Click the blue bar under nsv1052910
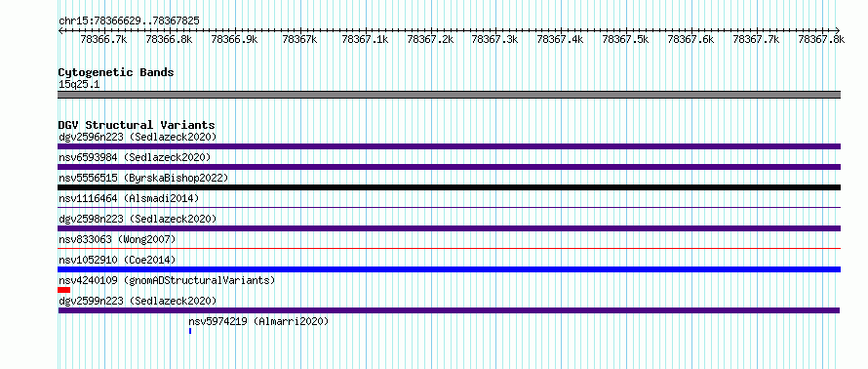 (450, 269)
